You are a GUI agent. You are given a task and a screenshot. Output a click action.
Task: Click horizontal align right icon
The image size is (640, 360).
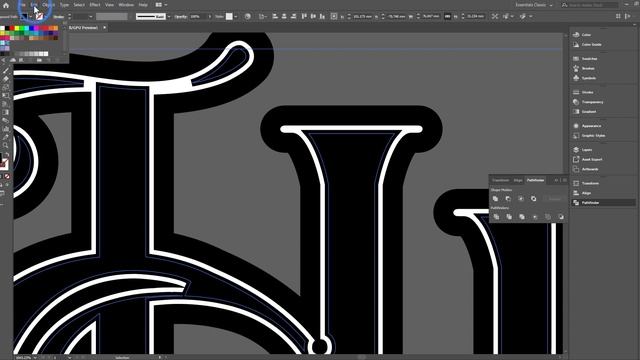293,16
